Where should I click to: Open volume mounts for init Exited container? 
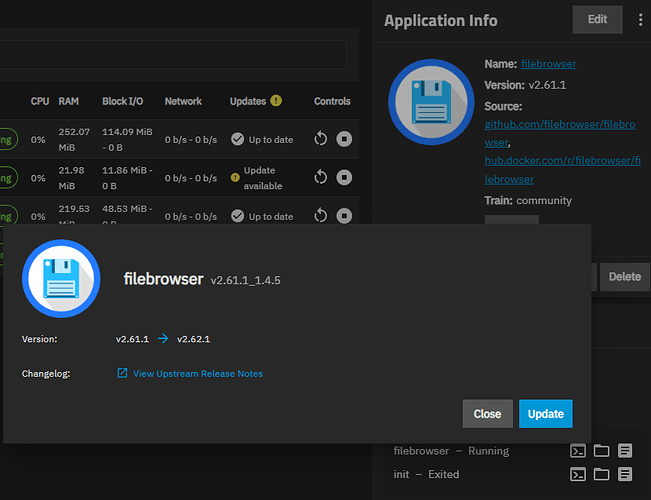[601, 474]
